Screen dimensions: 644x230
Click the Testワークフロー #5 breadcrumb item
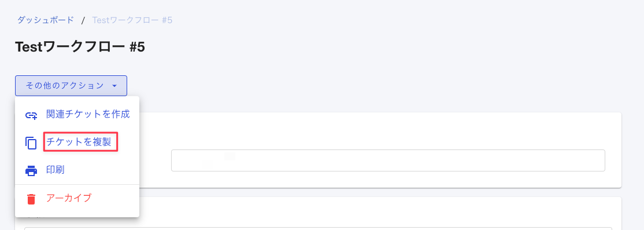132,20
